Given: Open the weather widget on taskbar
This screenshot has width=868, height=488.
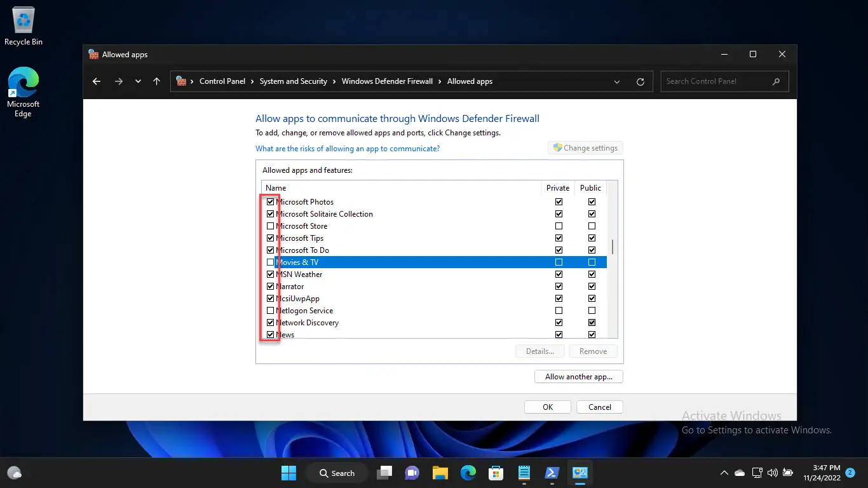Looking at the screenshot, I should click(15, 473).
